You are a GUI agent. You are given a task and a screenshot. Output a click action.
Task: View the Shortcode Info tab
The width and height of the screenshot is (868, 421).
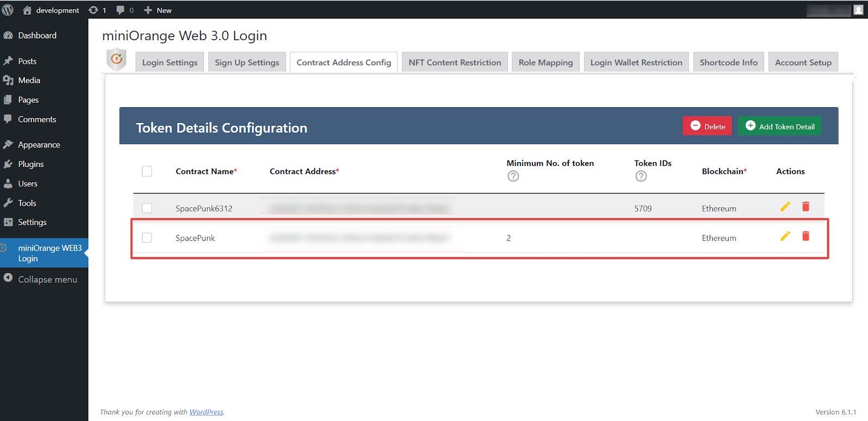729,62
